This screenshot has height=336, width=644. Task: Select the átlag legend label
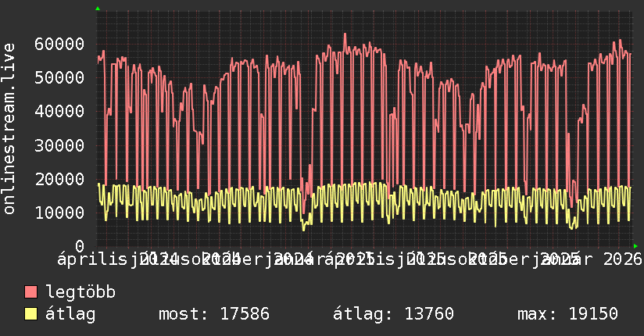coord(70,314)
